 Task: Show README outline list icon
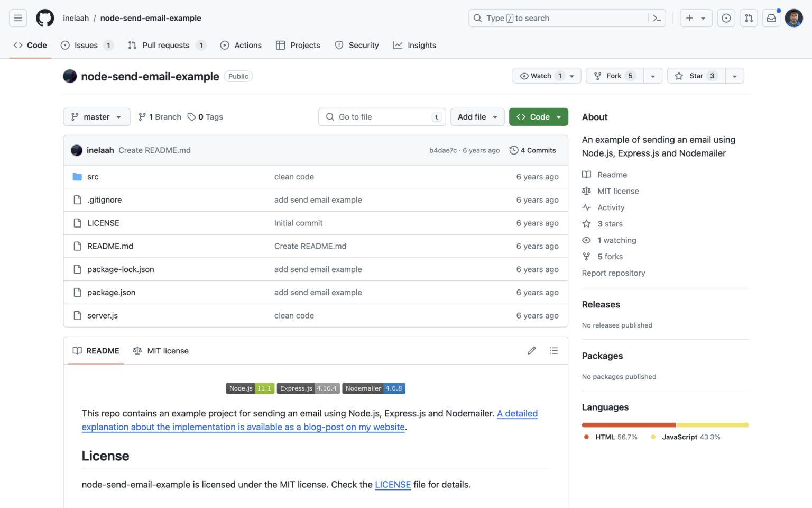tap(553, 350)
